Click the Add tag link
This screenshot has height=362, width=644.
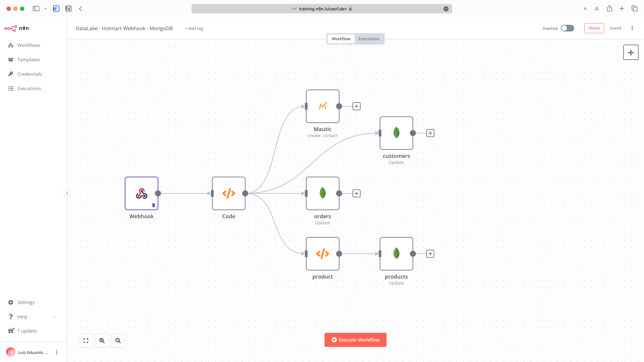(x=194, y=28)
